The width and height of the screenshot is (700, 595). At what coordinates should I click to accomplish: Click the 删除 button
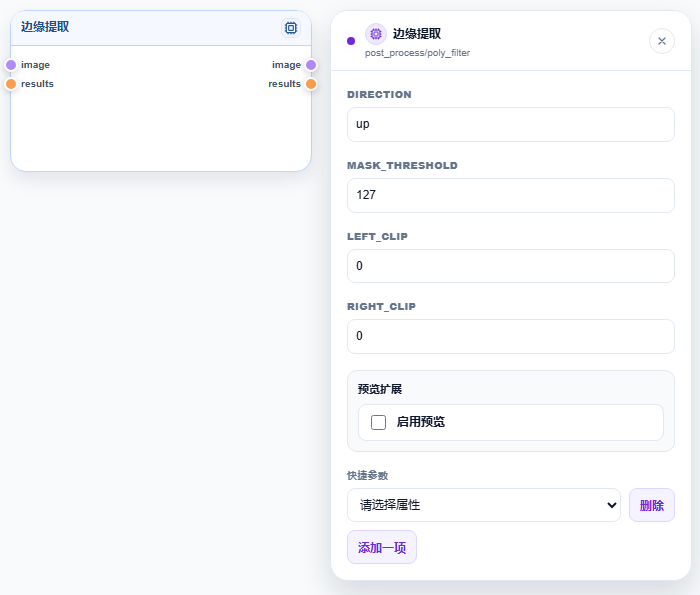(652, 505)
